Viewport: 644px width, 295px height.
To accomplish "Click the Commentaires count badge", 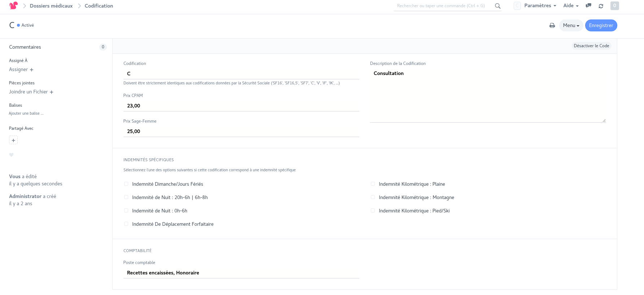I will 103,47.
